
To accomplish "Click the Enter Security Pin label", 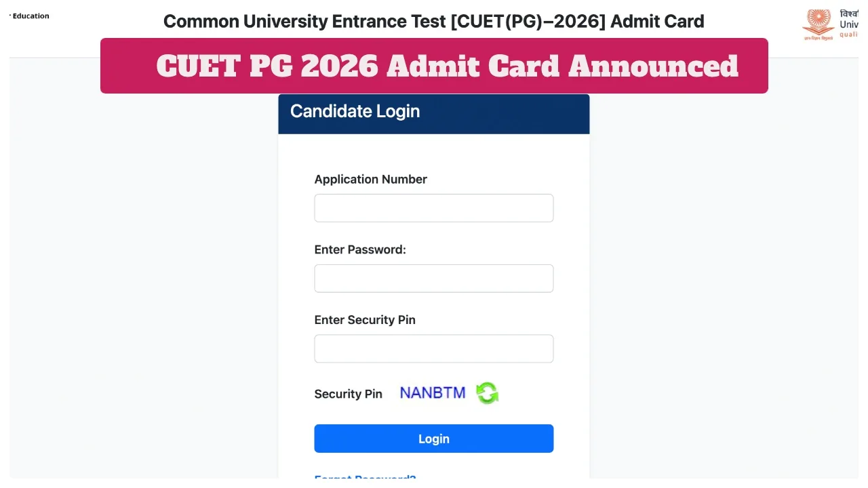I will click(365, 319).
